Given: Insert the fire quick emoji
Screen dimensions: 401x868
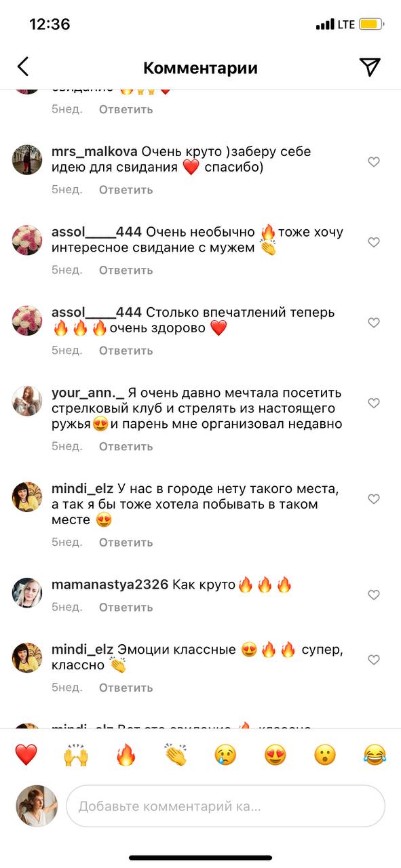Looking at the screenshot, I should 126,754.
